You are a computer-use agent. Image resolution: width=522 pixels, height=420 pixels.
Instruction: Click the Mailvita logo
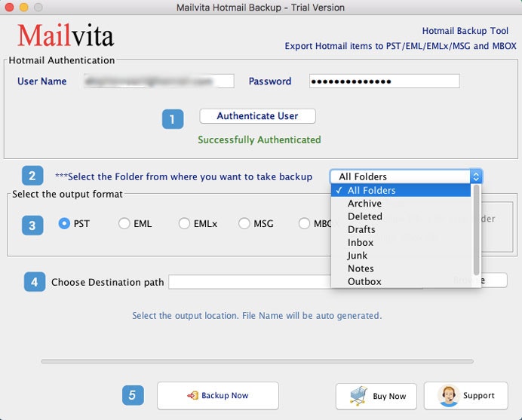pyautogui.click(x=66, y=35)
